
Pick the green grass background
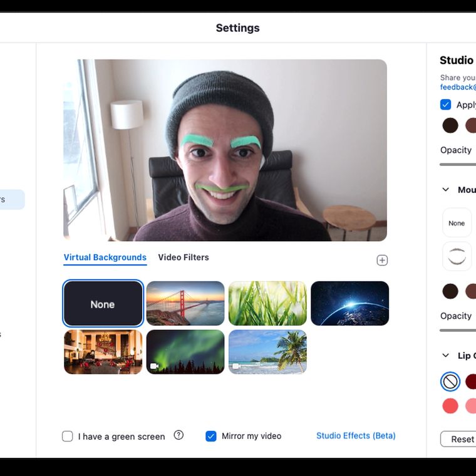(x=267, y=303)
